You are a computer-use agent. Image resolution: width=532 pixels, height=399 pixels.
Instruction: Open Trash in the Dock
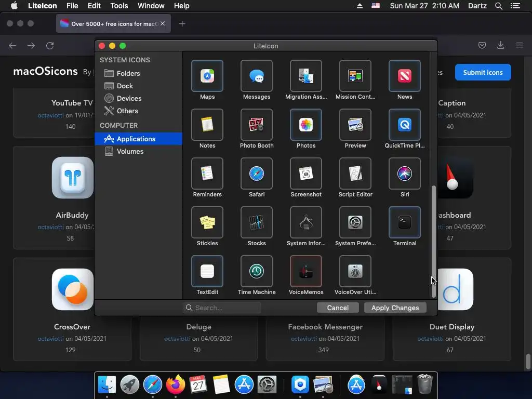point(425,384)
